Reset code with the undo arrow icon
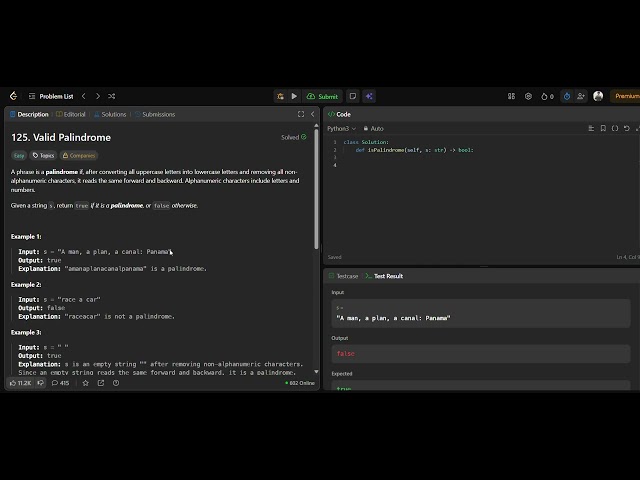Image resolution: width=640 pixels, height=480 pixels. pos(627,128)
